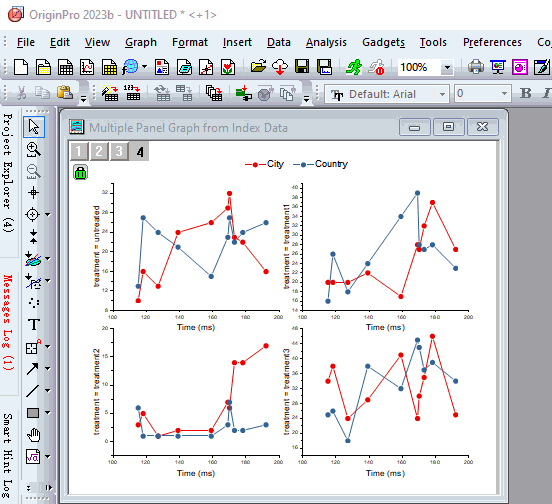Select the Text tool

pyautogui.click(x=34, y=325)
